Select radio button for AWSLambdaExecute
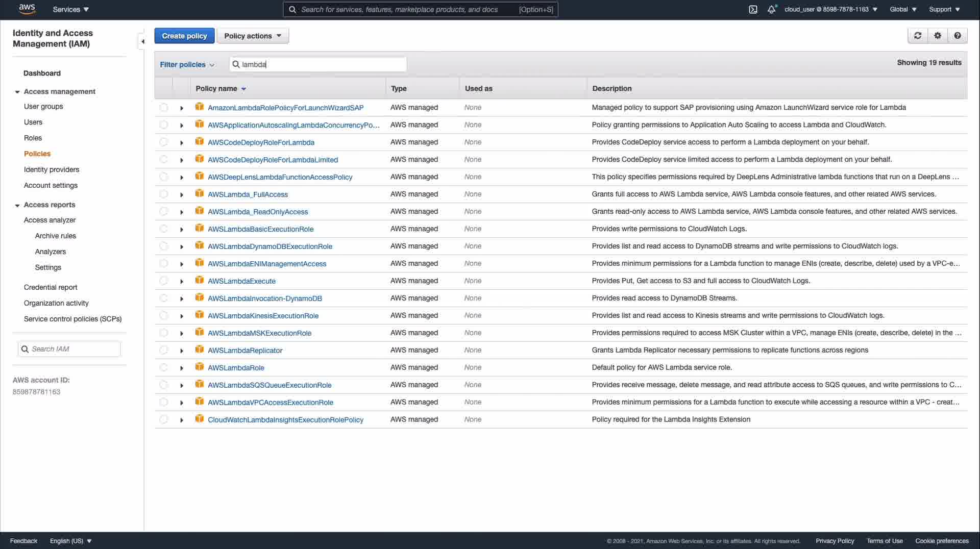 coord(163,281)
